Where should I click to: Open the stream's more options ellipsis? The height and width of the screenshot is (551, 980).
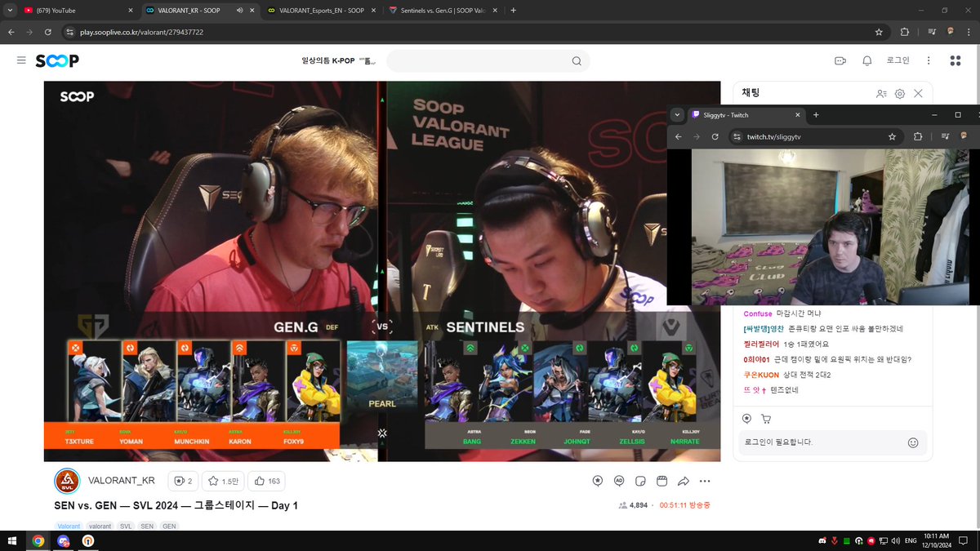705,481
